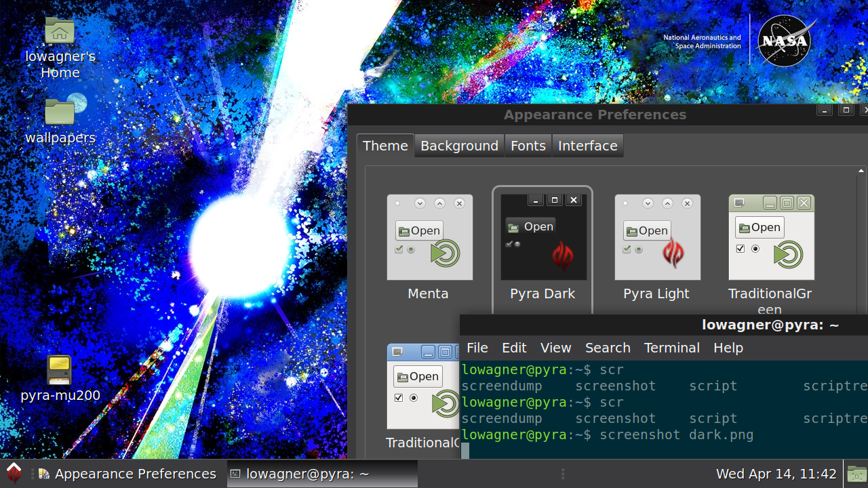Viewport: 868px width, 488px height.
Task: Click the clock showing Wed Apr 14
Action: (x=776, y=474)
